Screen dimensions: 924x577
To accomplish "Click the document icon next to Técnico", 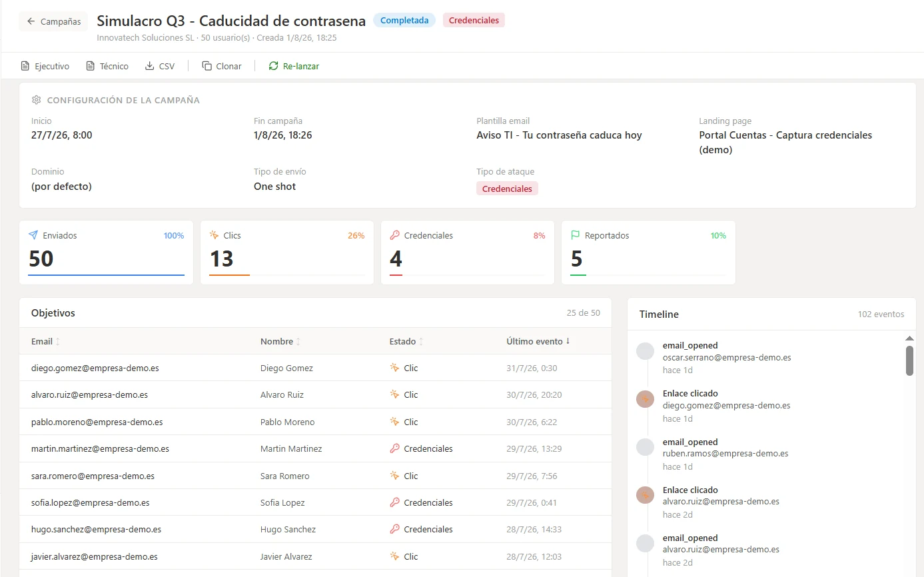I will point(91,66).
